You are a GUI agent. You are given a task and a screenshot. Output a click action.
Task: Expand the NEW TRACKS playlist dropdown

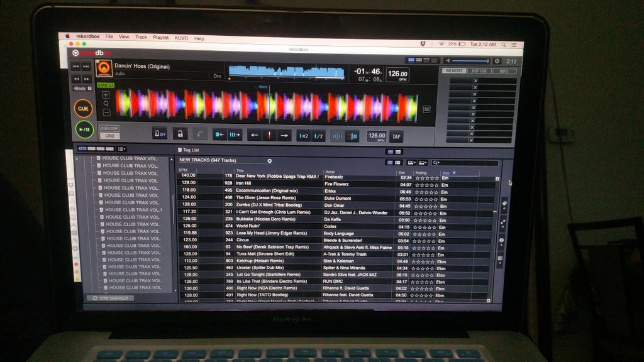tap(269, 161)
